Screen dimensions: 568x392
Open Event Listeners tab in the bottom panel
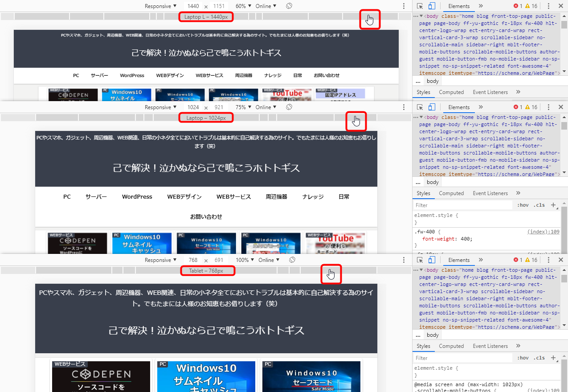pyautogui.click(x=490, y=346)
